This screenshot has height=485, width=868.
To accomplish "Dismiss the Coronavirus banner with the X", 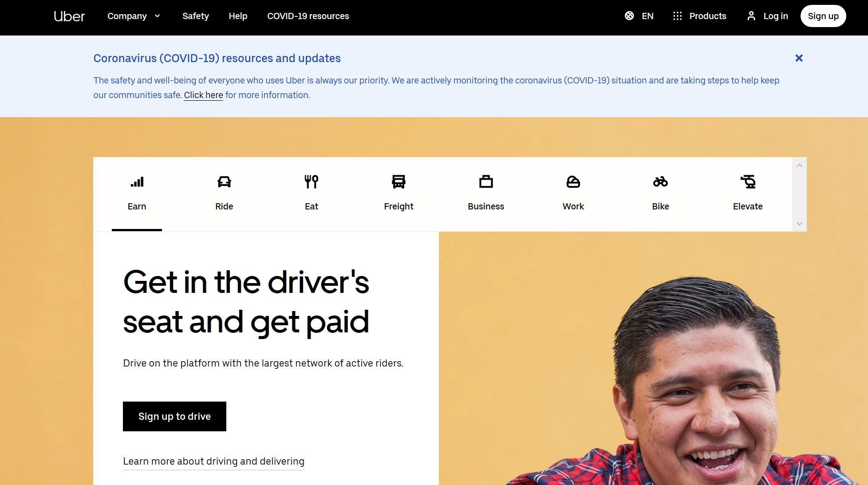I will [799, 58].
